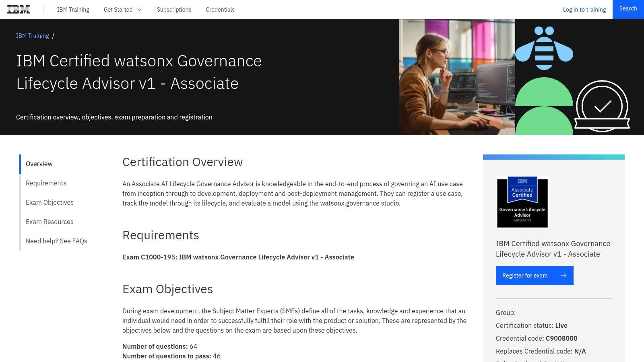
Task: Click the Register for exam button
Action: point(535,276)
